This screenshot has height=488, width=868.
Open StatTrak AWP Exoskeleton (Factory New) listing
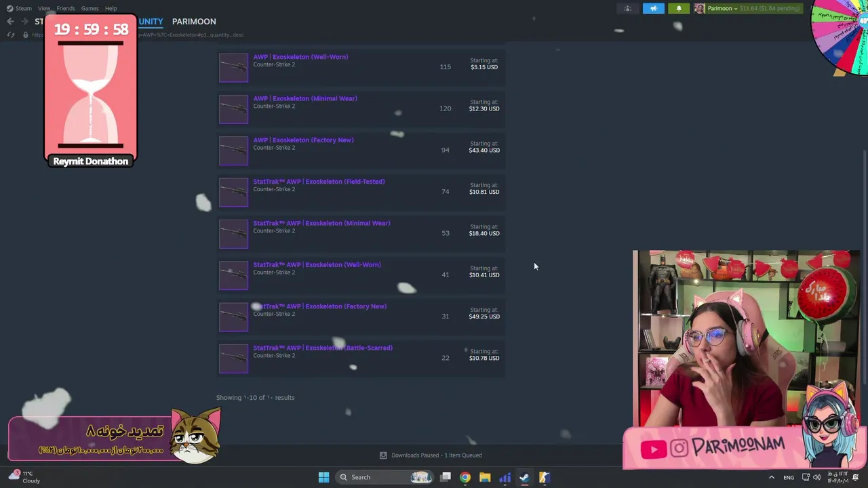coord(319,306)
